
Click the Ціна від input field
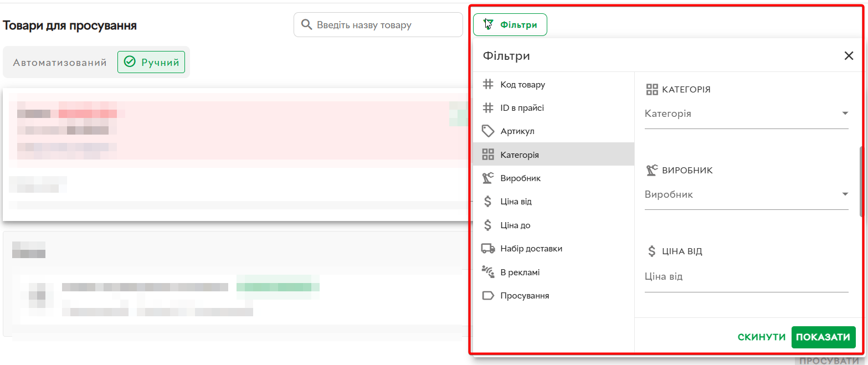click(746, 277)
